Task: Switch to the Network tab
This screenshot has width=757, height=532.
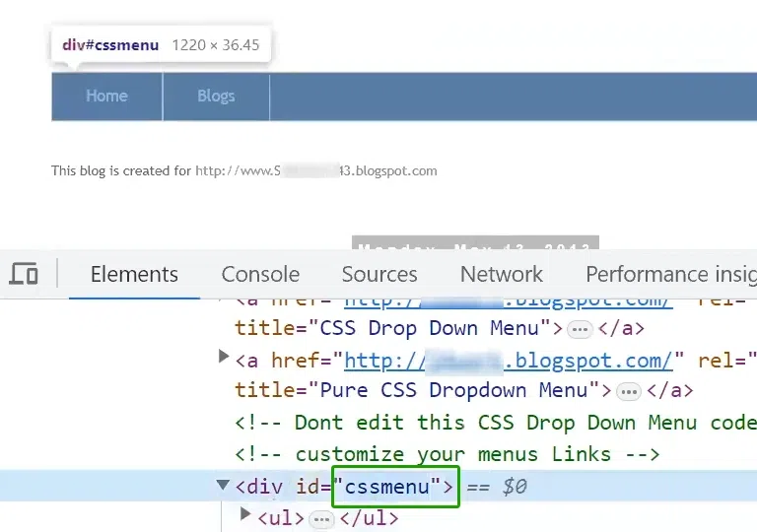Action: click(501, 274)
